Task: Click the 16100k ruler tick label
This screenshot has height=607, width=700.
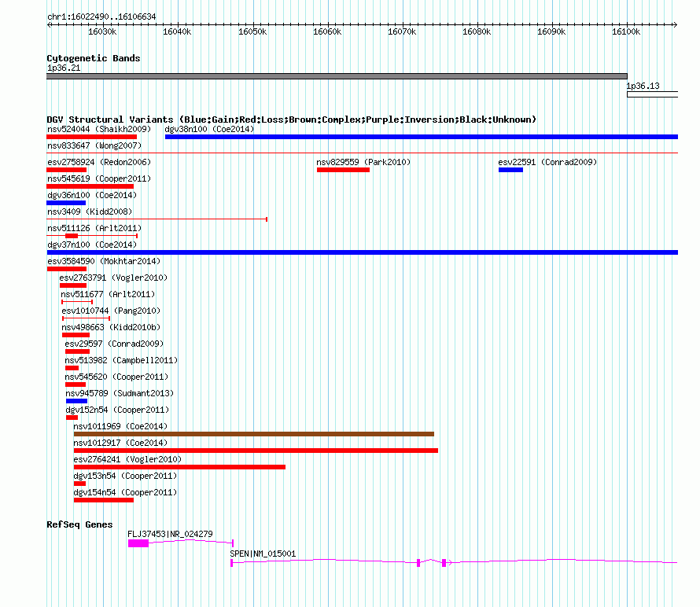Action: point(626,31)
